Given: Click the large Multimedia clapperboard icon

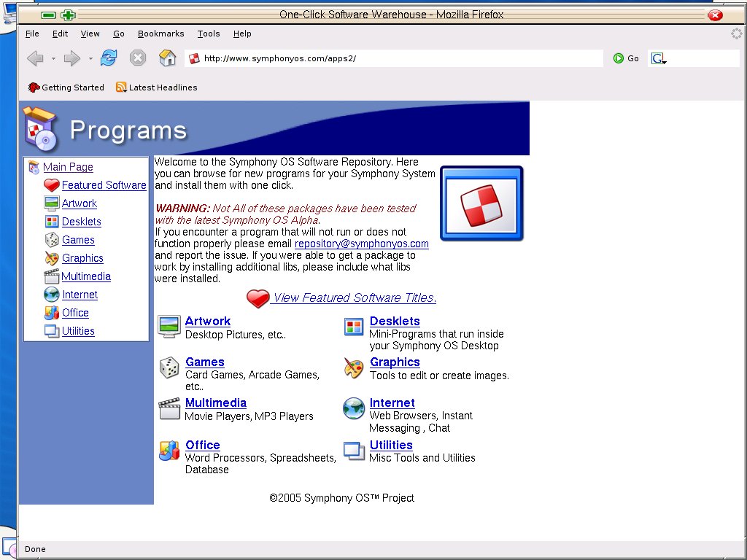Looking at the screenshot, I should pyautogui.click(x=169, y=408).
